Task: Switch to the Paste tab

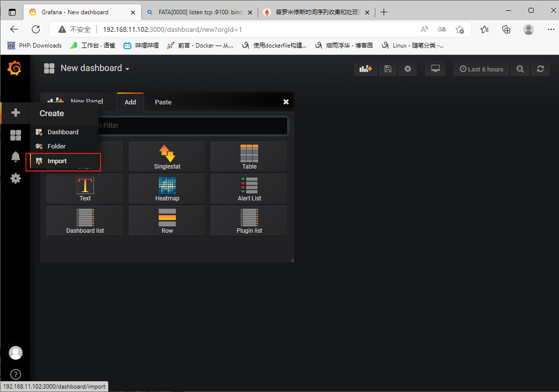Action: [163, 102]
